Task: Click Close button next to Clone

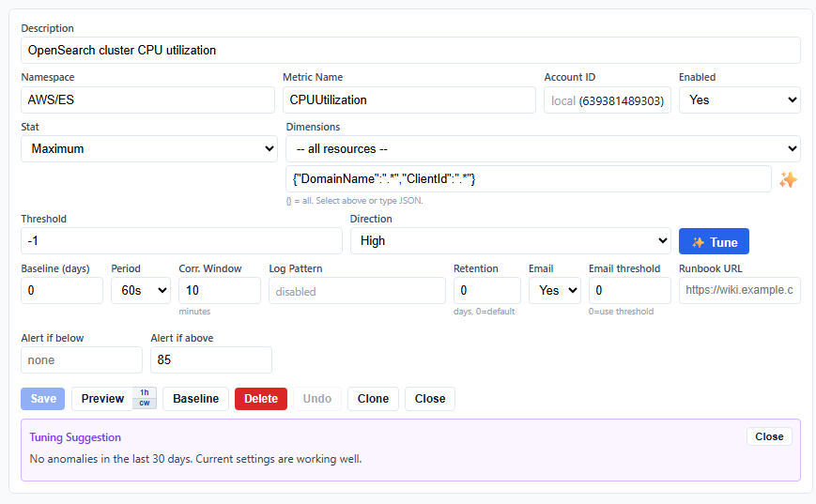Action: [x=430, y=399]
